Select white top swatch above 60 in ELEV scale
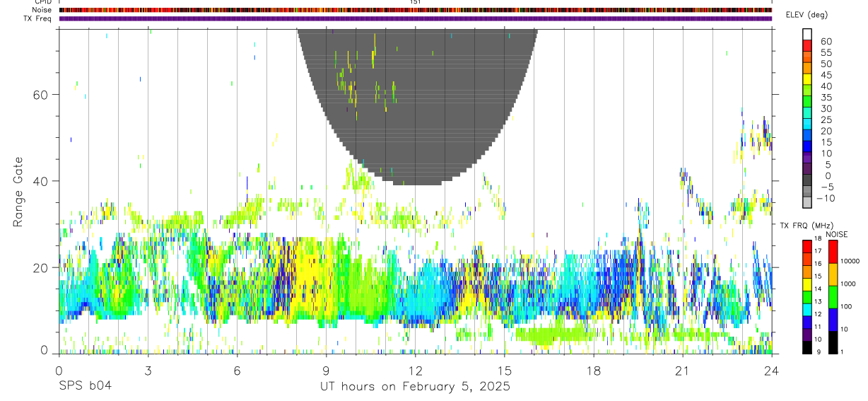Viewport: 868px width, 401px height. pos(807,35)
